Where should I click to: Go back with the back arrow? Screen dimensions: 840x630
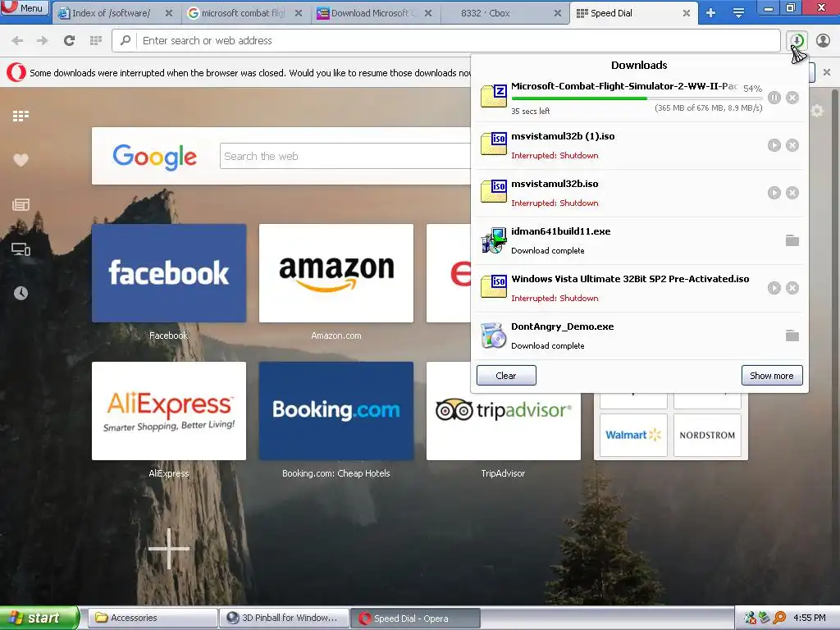17,41
